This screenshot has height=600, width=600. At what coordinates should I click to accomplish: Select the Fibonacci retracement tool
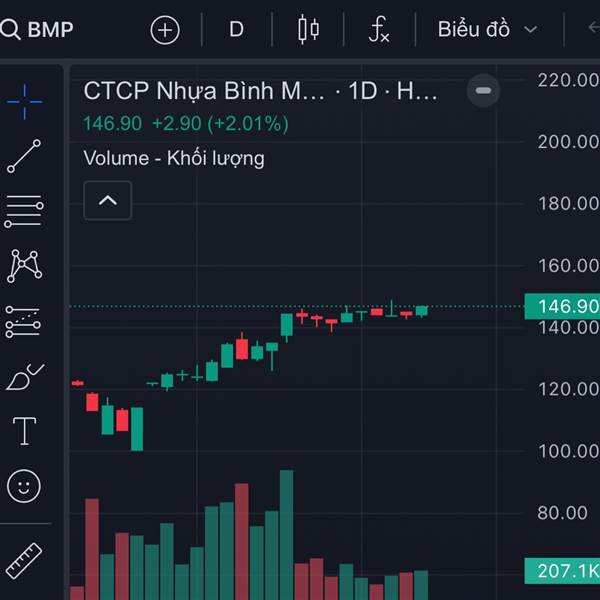tap(24, 211)
